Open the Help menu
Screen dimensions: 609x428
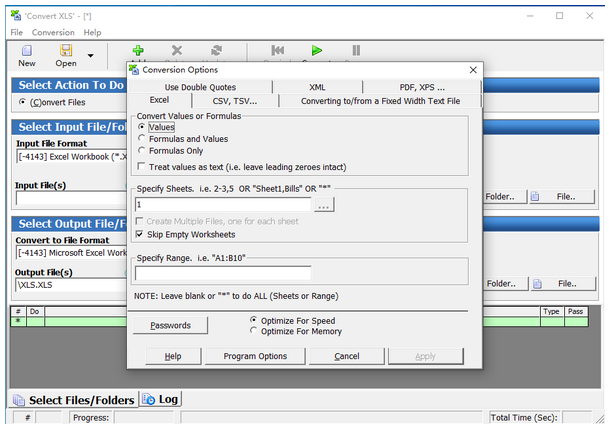click(x=92, y=32)
